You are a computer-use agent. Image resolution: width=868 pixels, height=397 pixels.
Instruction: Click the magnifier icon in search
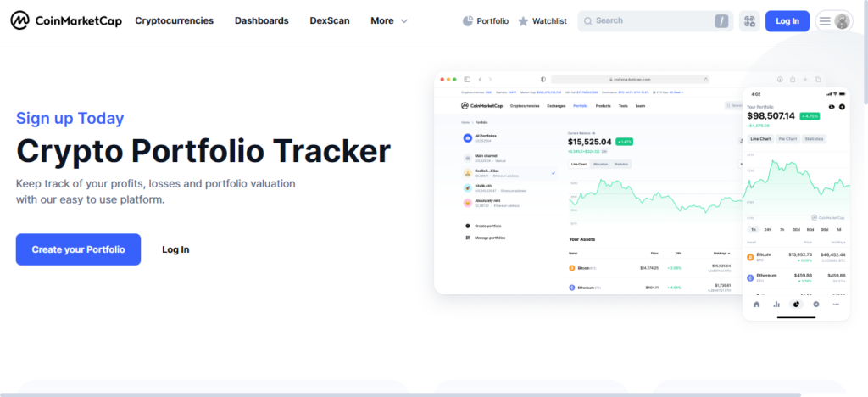[588, 21]
